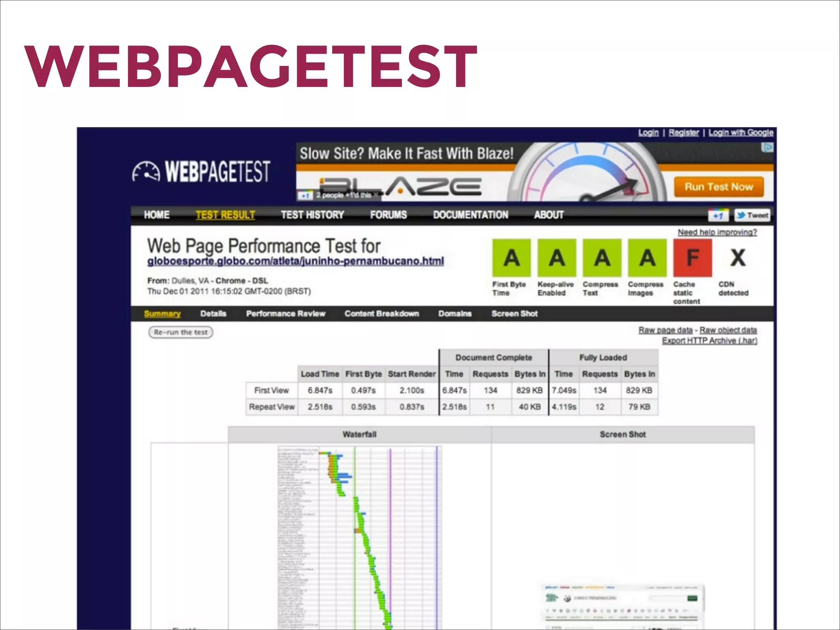Click the Screen Shot column header
This screenshot has width=840, height=630.
pos(623,435)
